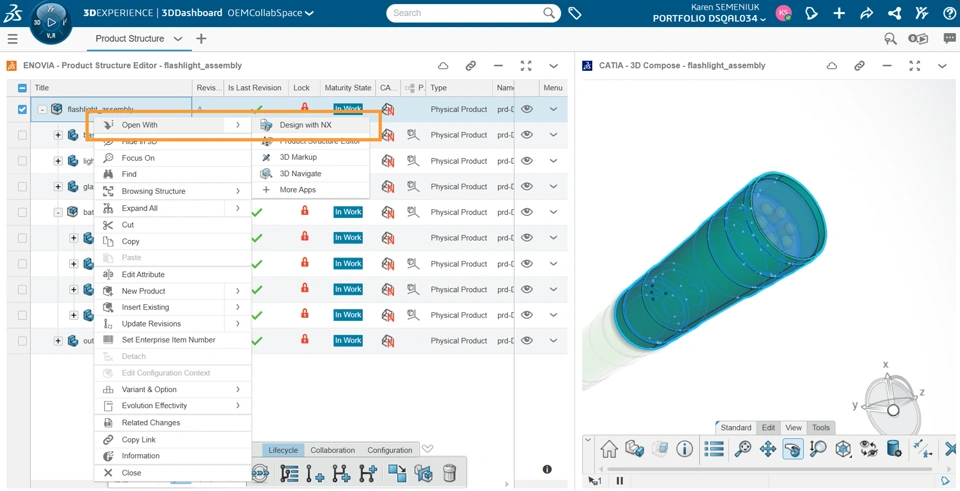The image size is (960, 491).
Task: Switch to the Standard tab in CATIA toolbar
Action: tap(736, 427)
